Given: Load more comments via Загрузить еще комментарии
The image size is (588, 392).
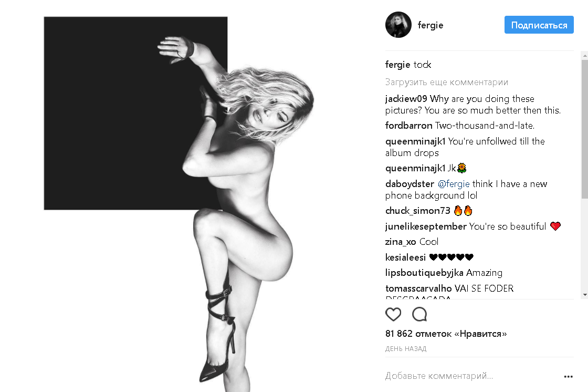Looking at the screenshot, I should coord(447,82).
